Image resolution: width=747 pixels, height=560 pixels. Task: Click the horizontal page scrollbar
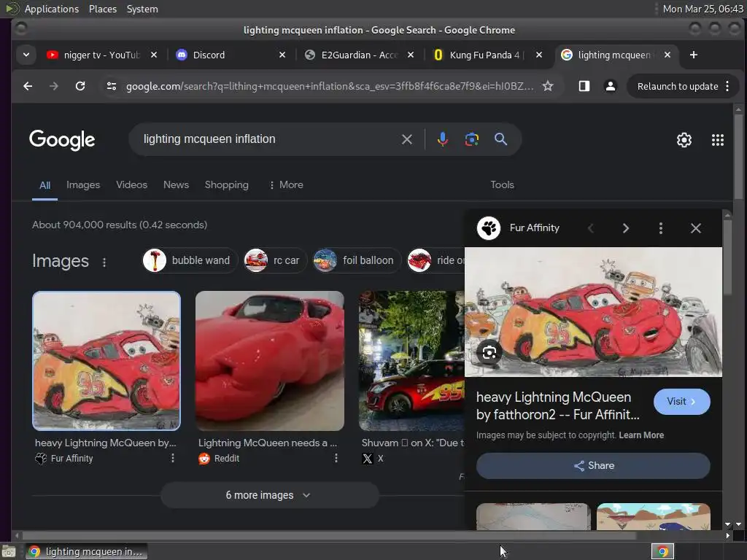click(329, 536)
